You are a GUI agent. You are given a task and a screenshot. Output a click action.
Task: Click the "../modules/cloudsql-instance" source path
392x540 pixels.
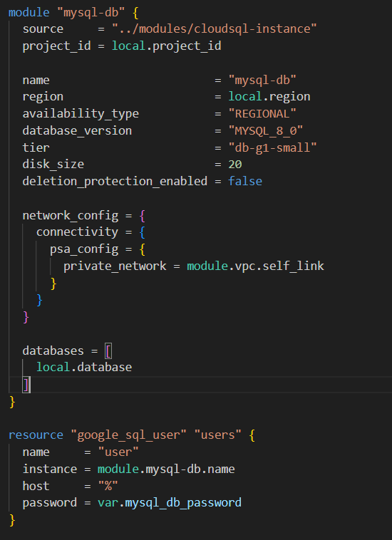coord(214,29)
